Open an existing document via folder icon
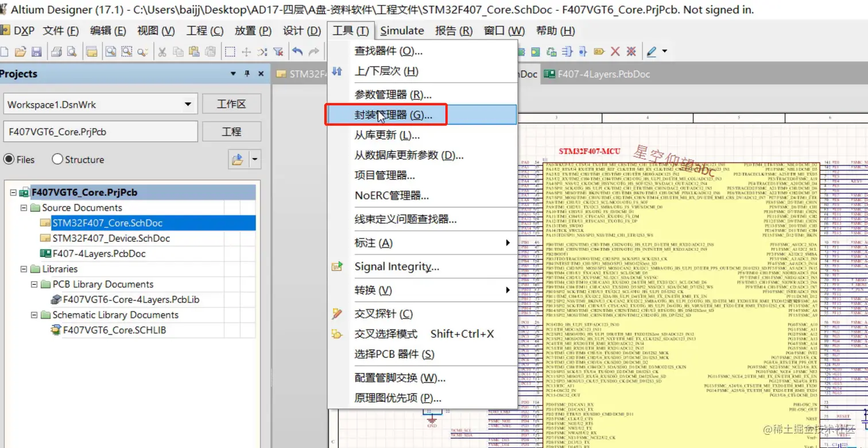 tap(20, 52)
